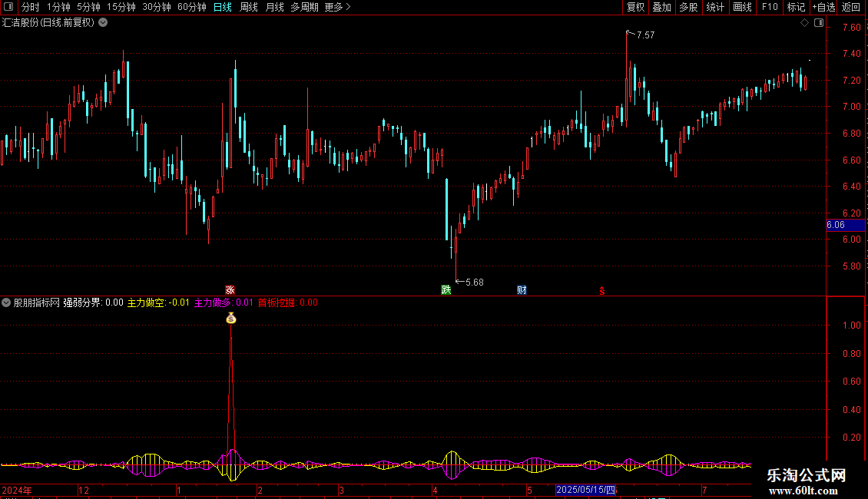Viewport: 868px width, 499px height.
Task: Click the 6.06 price axis marker
Action: pos(845,225)
